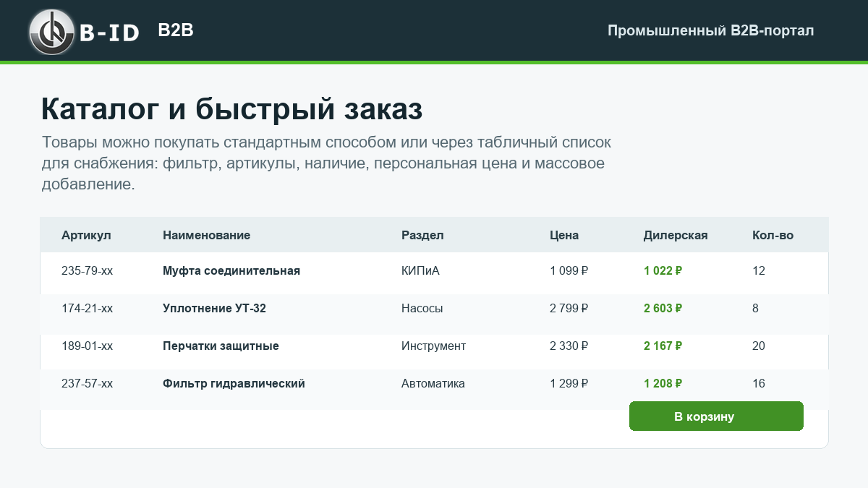Select article 235-79-xx
The width and height of the screenshot is (868, 488).
click(x=87, y=271)
